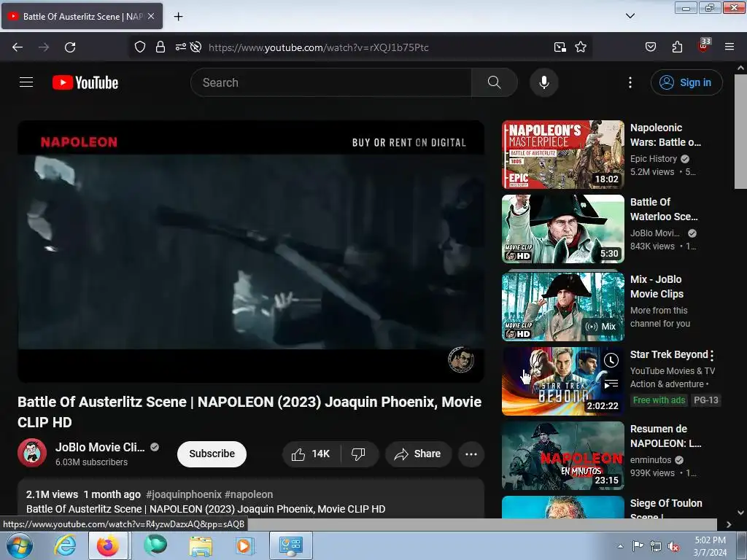Open Windows Media Player taskbar icon
The image size is (747, 560).
point(245,545)
